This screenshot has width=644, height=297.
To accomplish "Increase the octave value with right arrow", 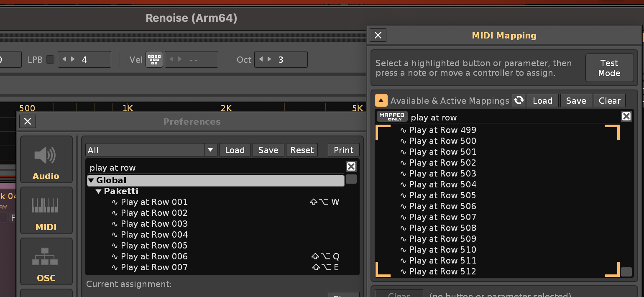I will [x=269, y=59].
